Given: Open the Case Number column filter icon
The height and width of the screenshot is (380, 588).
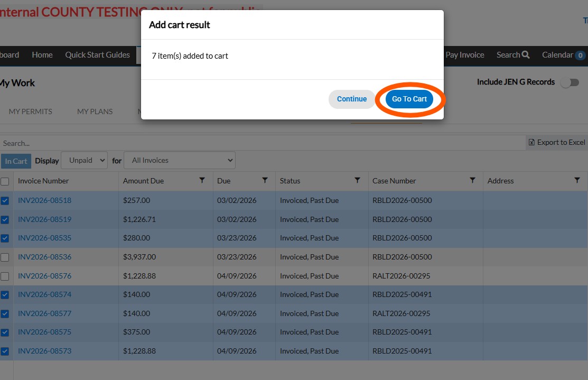Looking at the screenshot, I should (472, 180).
